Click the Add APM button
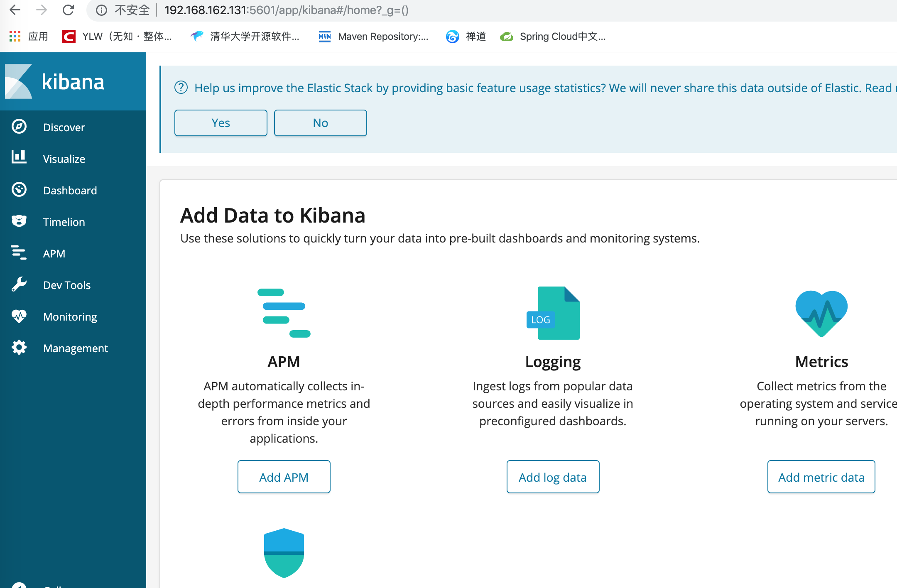897x588 pixels. pyautogui.click(x=284, y=477)
